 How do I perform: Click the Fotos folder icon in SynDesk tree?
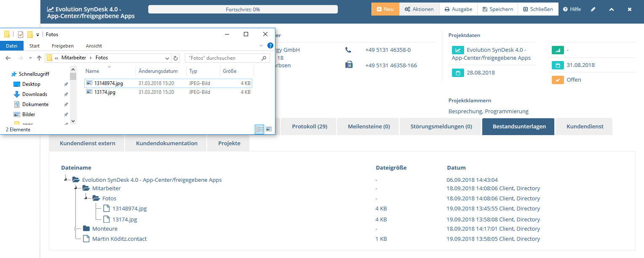click(96, 198)
